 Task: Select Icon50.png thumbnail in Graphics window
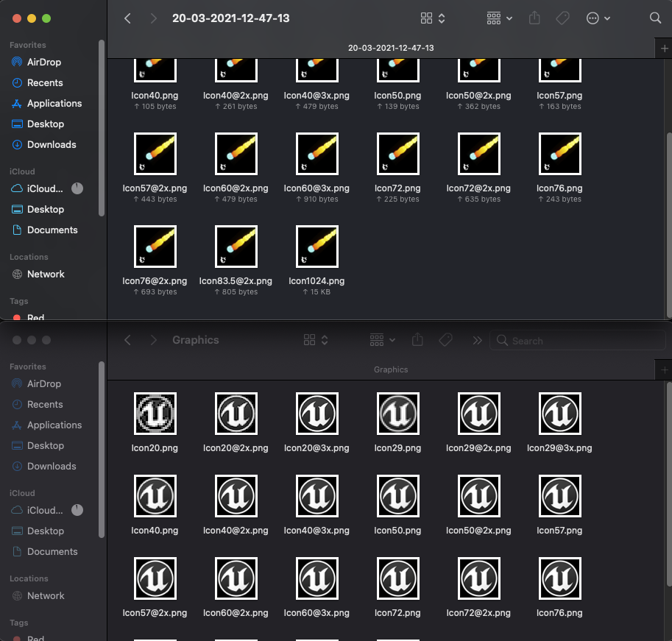398,496
